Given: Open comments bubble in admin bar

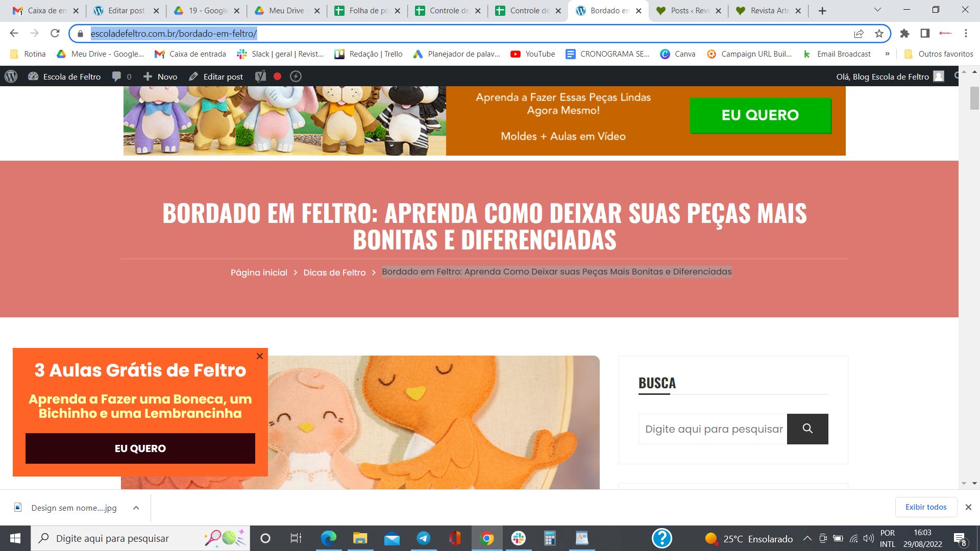Looking at the screenshot, I should click(x=121, y=77).
